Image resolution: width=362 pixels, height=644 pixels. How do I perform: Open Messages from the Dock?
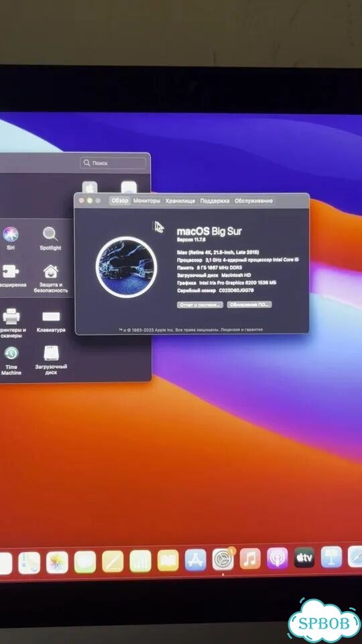(x=85, y=562)
